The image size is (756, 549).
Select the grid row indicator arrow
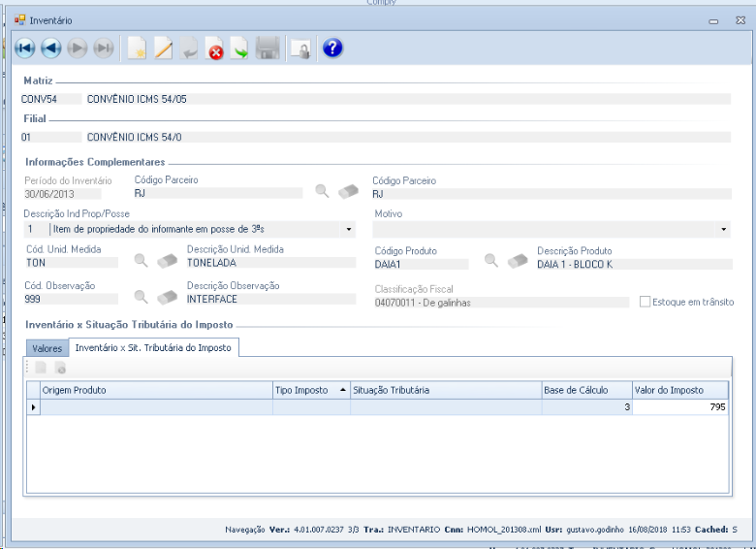coord(34,407)
